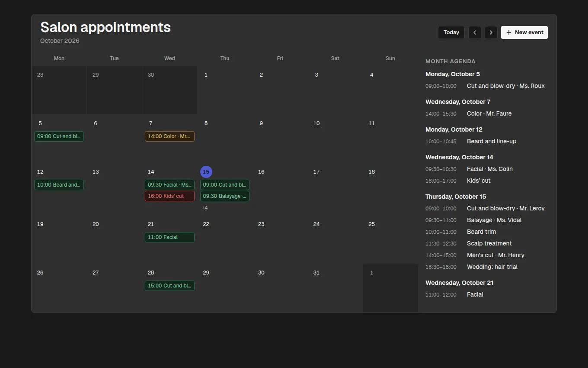Select day 22 in the calendar
Screen dimensions: 588x368
click(206, 224)
